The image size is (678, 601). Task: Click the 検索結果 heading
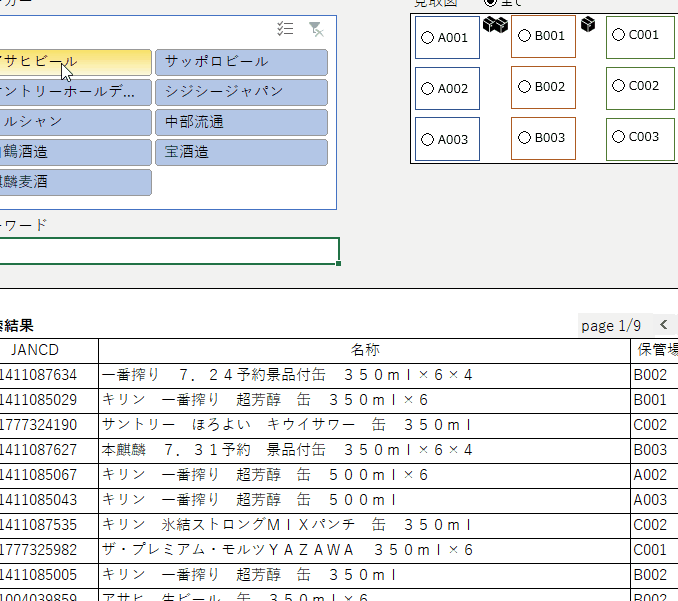(x=16, y=326)
